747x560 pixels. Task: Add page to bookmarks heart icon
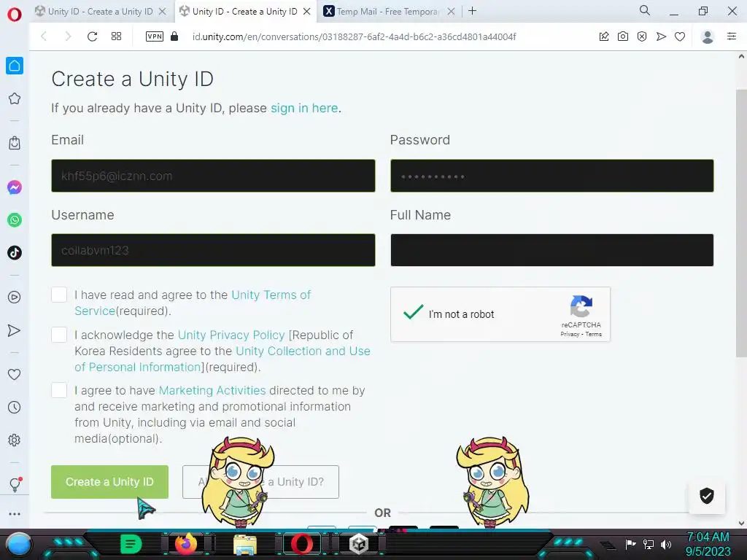coord(680,36)
